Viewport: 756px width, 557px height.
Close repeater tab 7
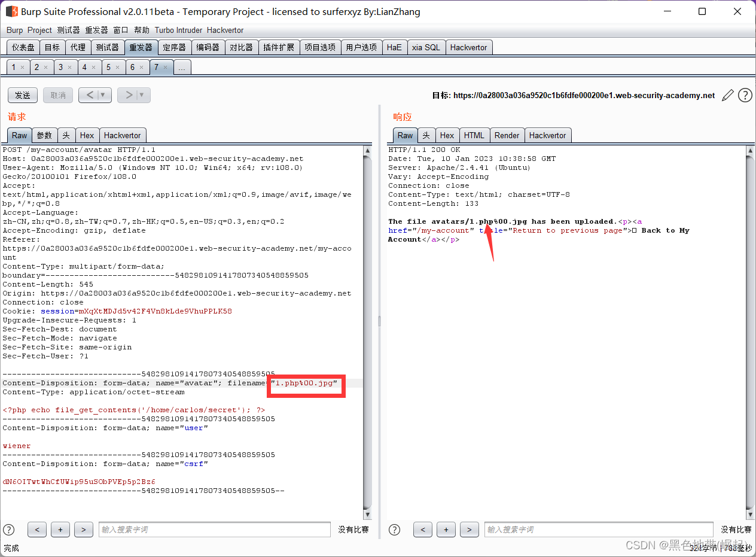click(x=166, y=68)
